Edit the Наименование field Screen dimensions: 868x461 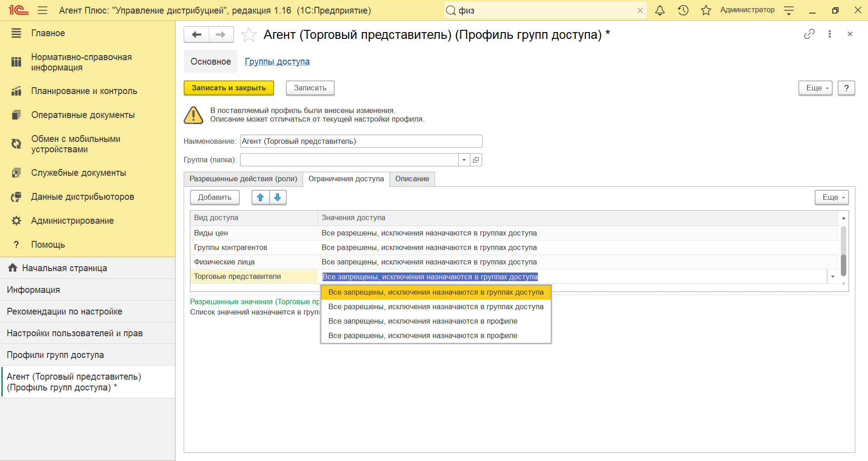[x=361, y=141]
